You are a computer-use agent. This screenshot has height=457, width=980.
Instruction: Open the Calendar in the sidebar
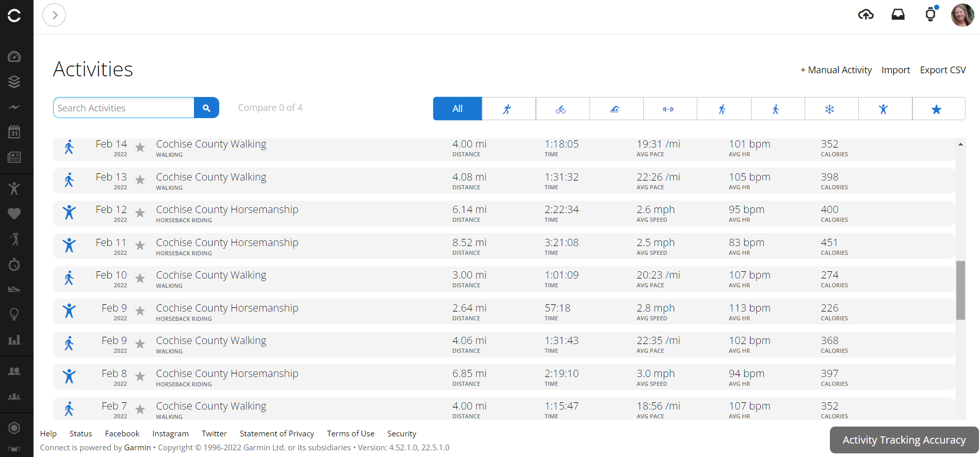14,132
